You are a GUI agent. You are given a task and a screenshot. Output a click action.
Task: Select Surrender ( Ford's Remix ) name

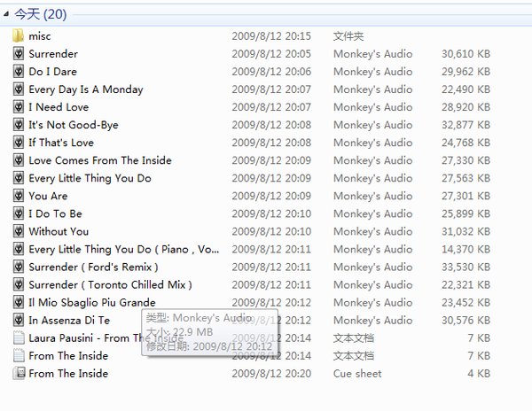(93, 267)
